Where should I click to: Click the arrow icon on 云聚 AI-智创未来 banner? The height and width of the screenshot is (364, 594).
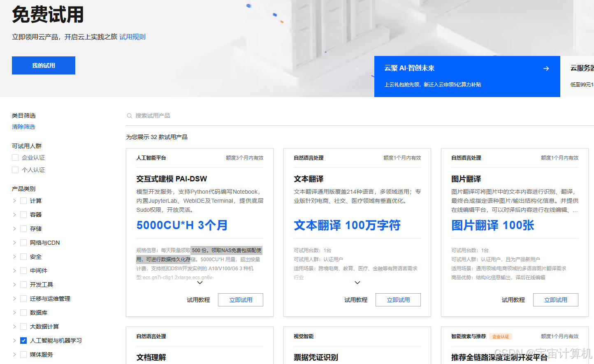(546, 68)
